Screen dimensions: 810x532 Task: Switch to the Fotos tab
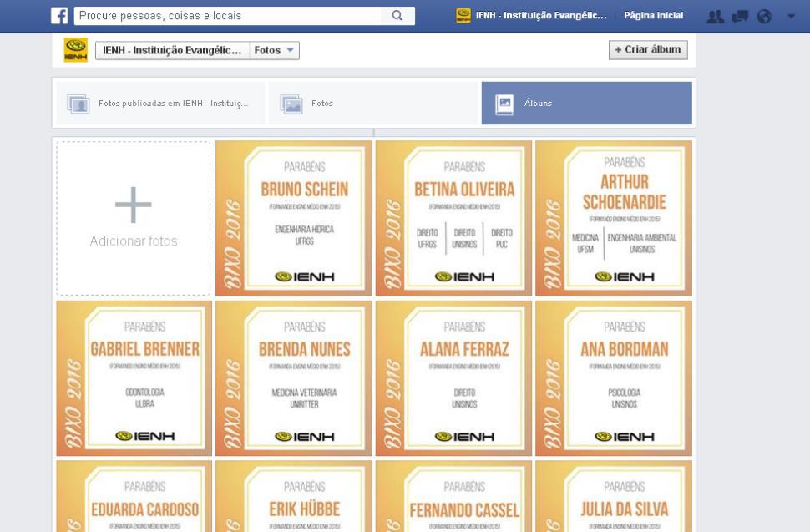click(x=373, y=104)
